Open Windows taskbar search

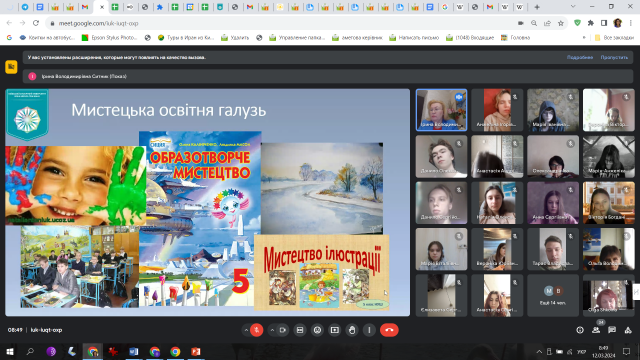click(x=30, y=351)
